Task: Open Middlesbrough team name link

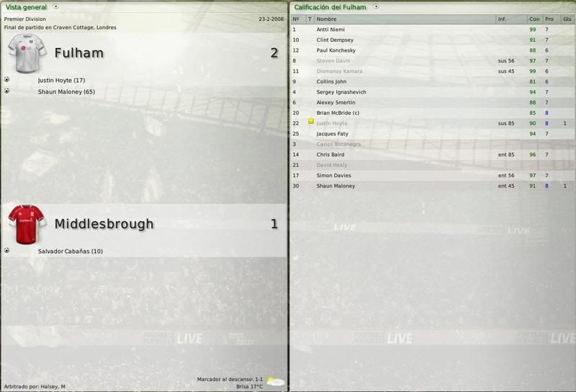Action: pos(104,224)
